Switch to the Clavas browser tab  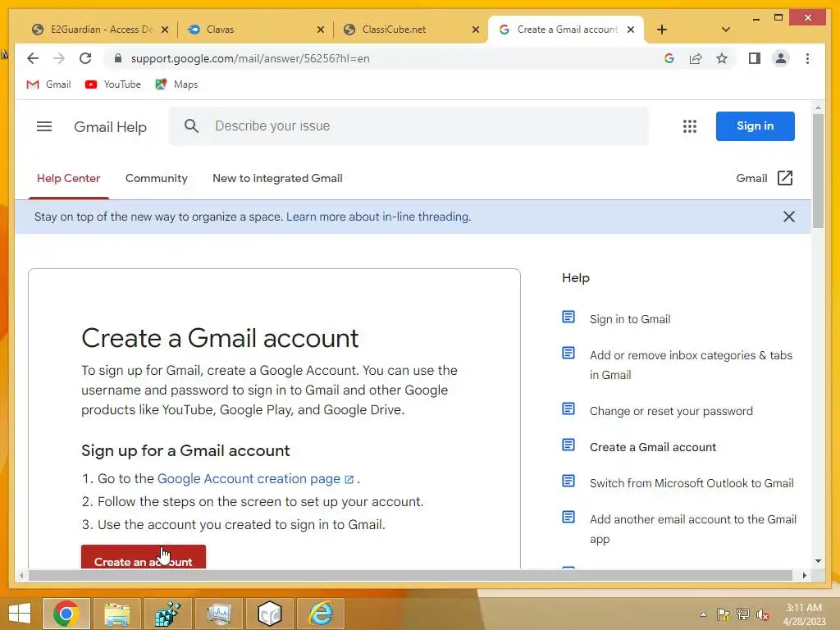[x=252, y=30]
